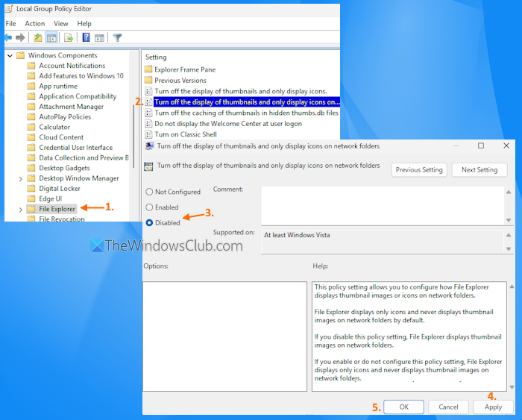This screenshot has height=420, width=522.
Task: Expand the Desktop Window Manager node
Action: pos(21,179)
